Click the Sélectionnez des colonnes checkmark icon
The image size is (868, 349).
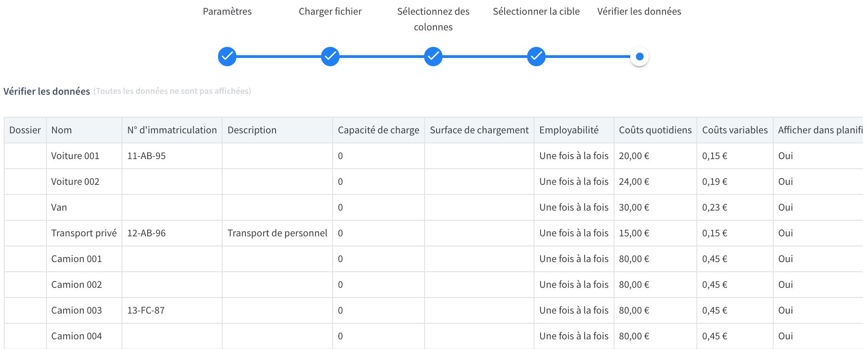click(433, 57)
